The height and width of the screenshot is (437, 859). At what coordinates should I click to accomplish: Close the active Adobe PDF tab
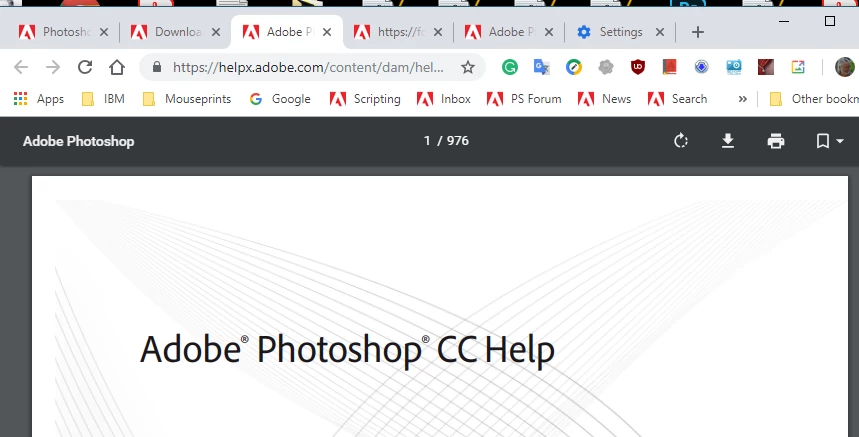[x=327, y=32]
